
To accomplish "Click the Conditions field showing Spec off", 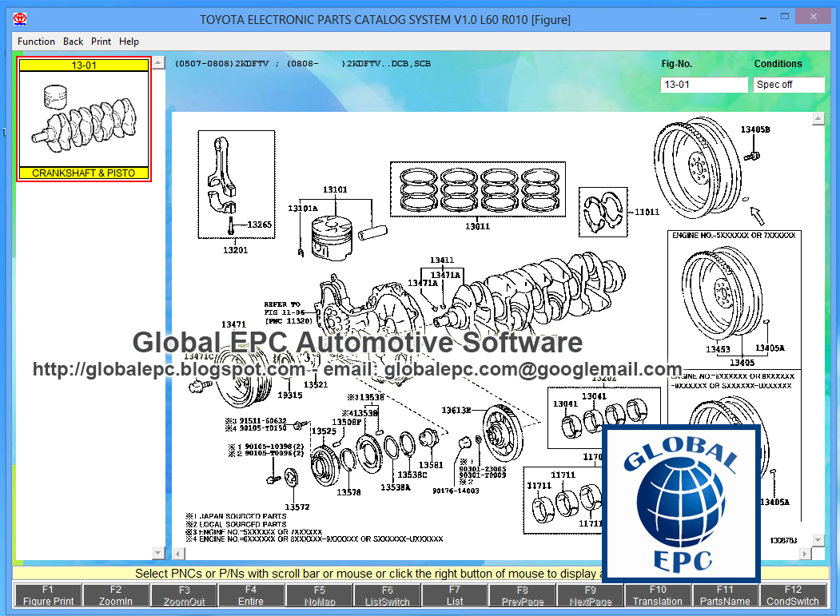I will click(788, 85).
